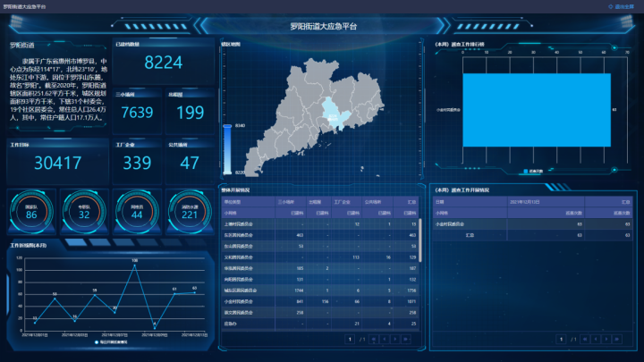Click the scrollbar of the 整体开展情况 table
This screenshot has height=362, width=644.
[x=419, y=241]
